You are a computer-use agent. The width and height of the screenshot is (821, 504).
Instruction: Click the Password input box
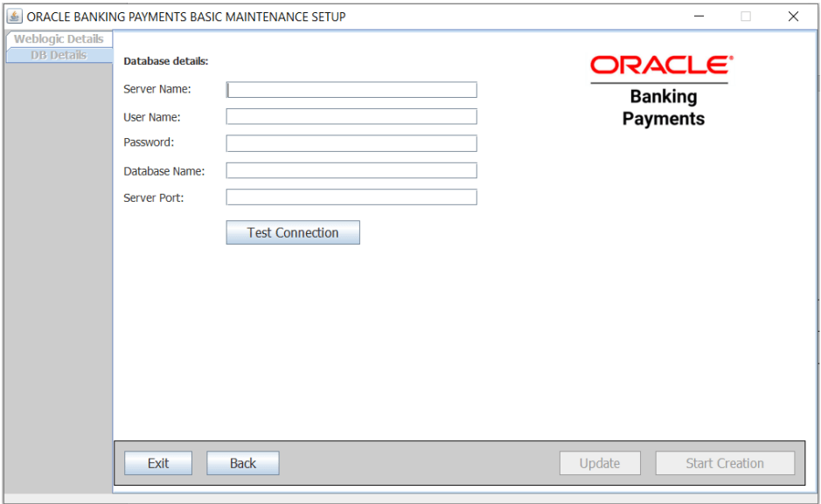click(351, 143)
